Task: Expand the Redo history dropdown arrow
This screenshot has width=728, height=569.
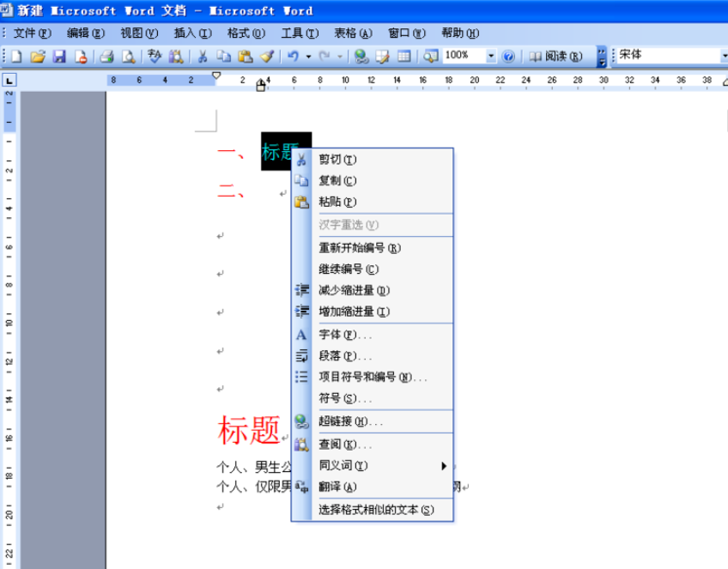Action: click(340, 57)
